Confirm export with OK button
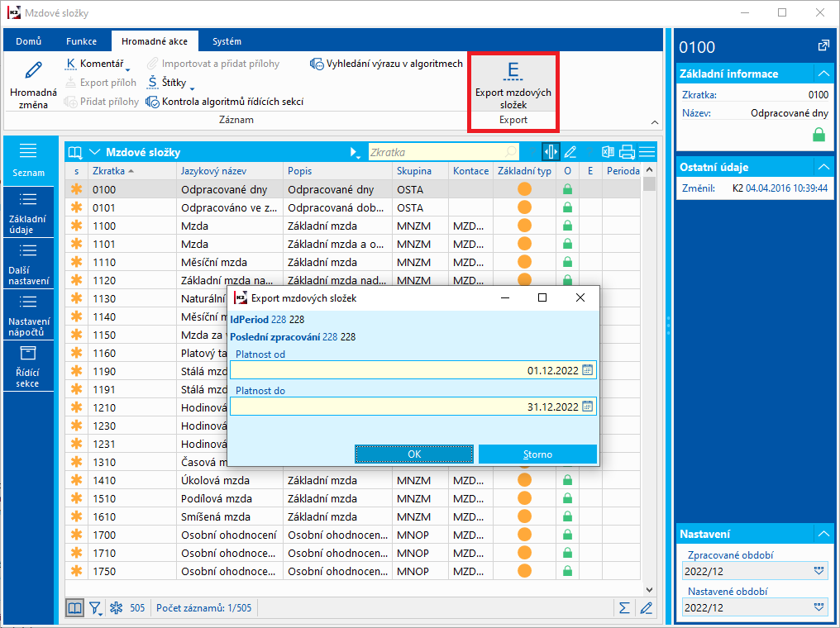The height and width of the screenshot is (628, 840). tap(414, 454)
